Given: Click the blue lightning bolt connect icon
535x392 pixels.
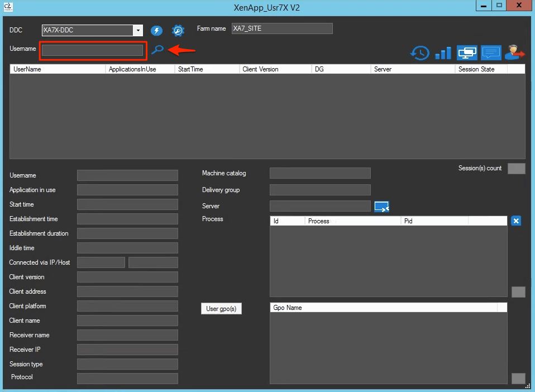Looking at the screenshot, I should point(156,31).
